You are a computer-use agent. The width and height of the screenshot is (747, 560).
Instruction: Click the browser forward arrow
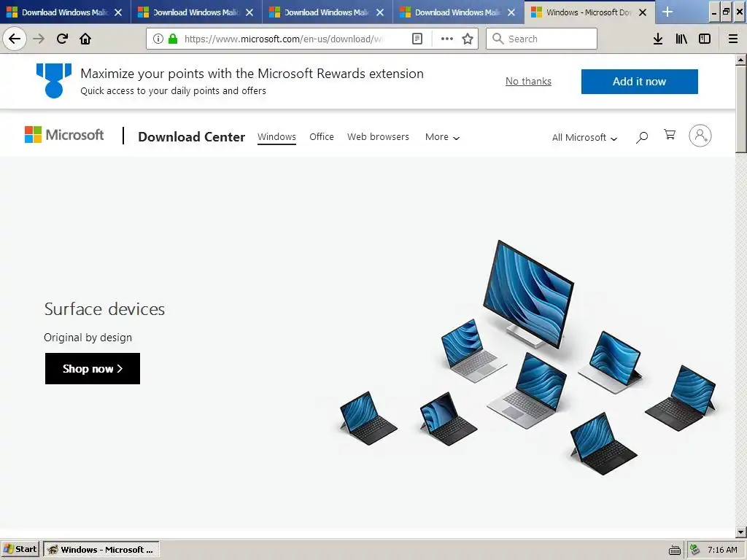(x=39, y=39)
